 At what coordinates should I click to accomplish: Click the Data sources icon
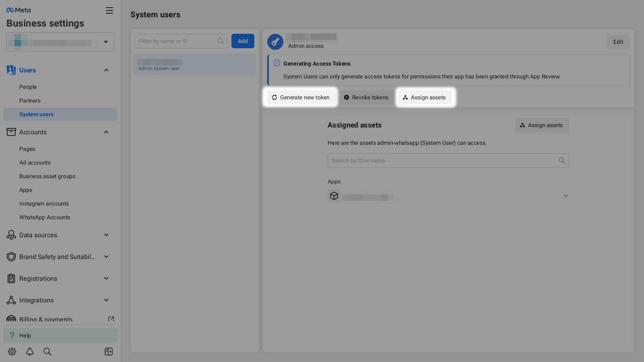[11, 235]
